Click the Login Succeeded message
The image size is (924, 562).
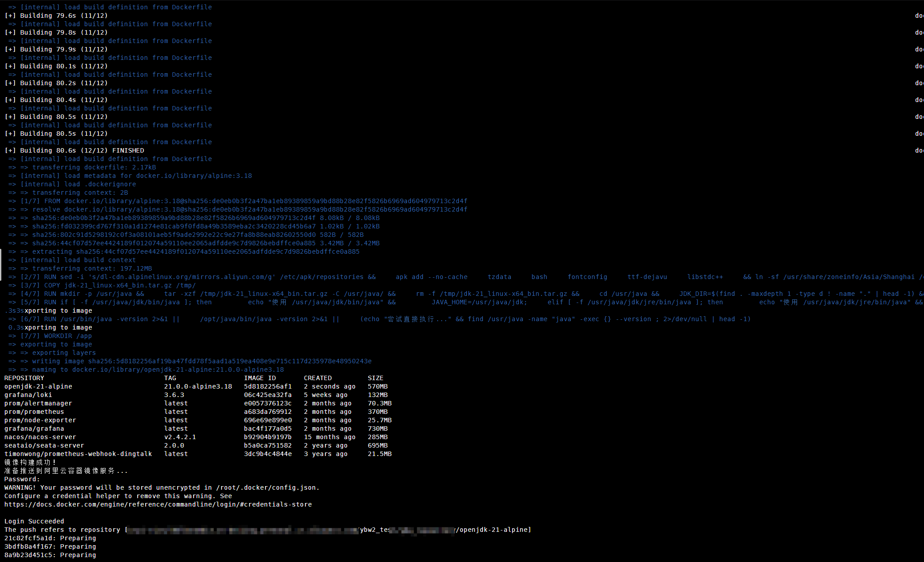tap(34, 521)
